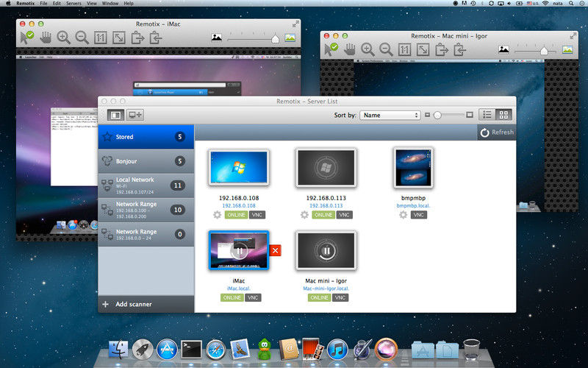The height and width of the screenshot is (368, 588).
Task: Select Network Range 192.168.0.0 – 24 scanner
Action: (x=146, y=234)
